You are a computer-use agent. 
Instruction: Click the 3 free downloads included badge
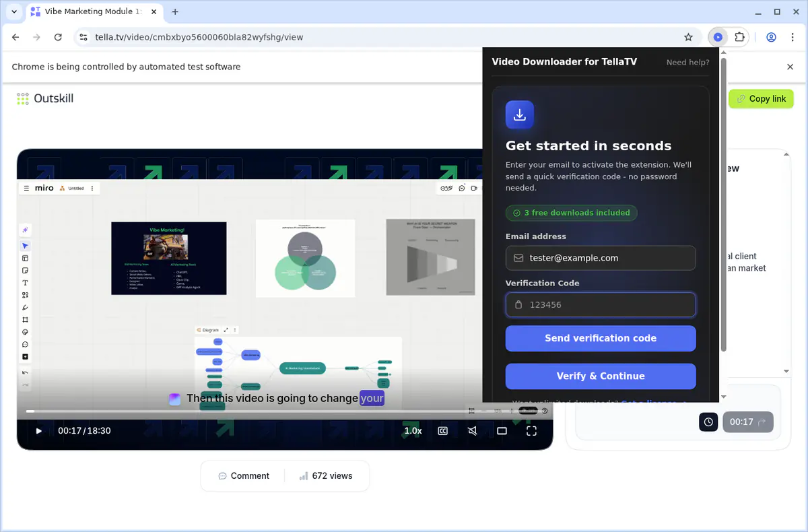(x=572, y=213)
